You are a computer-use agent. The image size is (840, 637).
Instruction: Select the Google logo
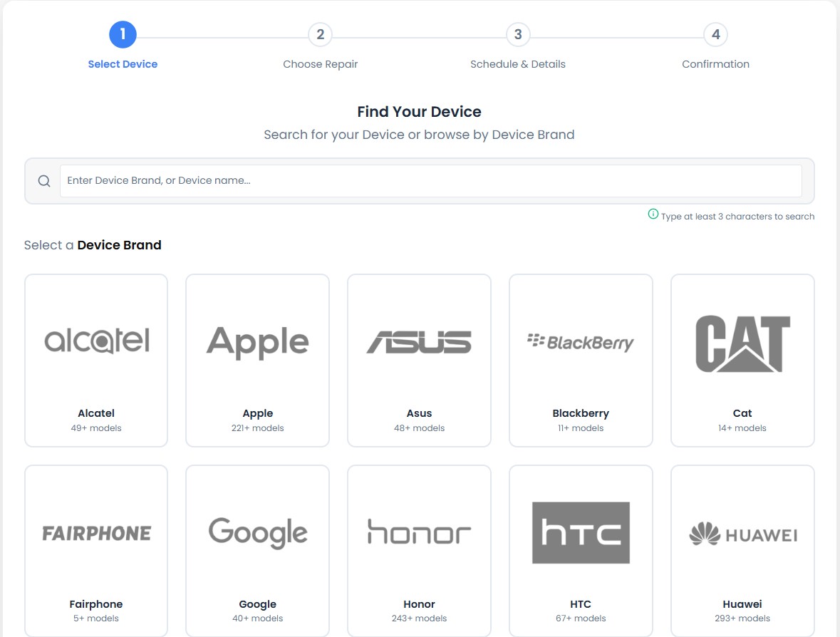[x=258, y=533]
